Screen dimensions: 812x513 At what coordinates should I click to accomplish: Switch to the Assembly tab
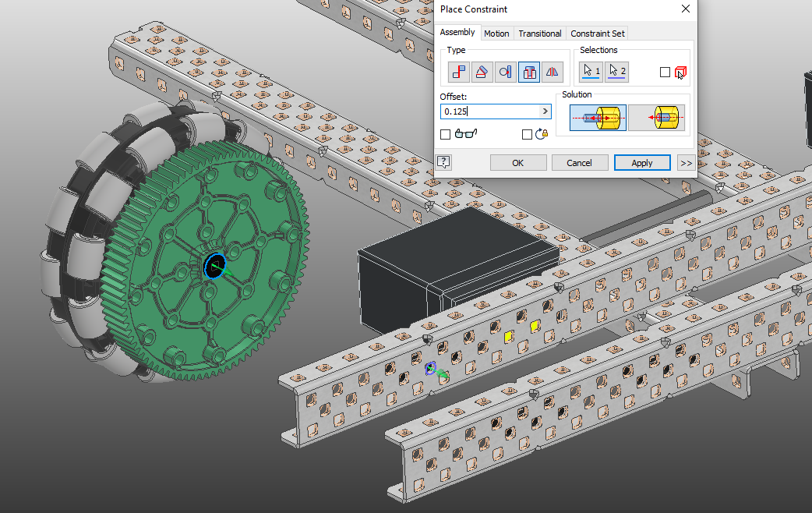click(x=457, y=32)
